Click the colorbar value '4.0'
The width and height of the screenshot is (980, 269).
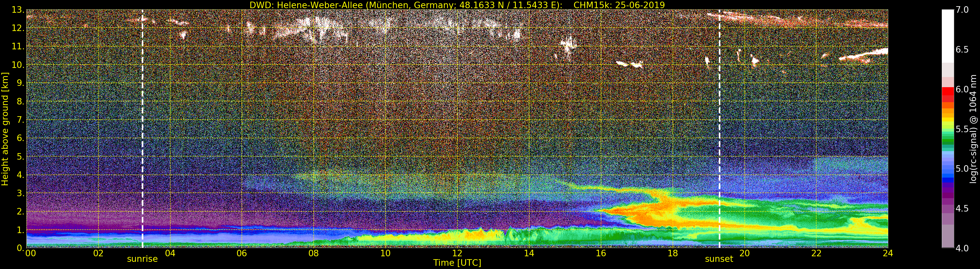click(962, 248)
